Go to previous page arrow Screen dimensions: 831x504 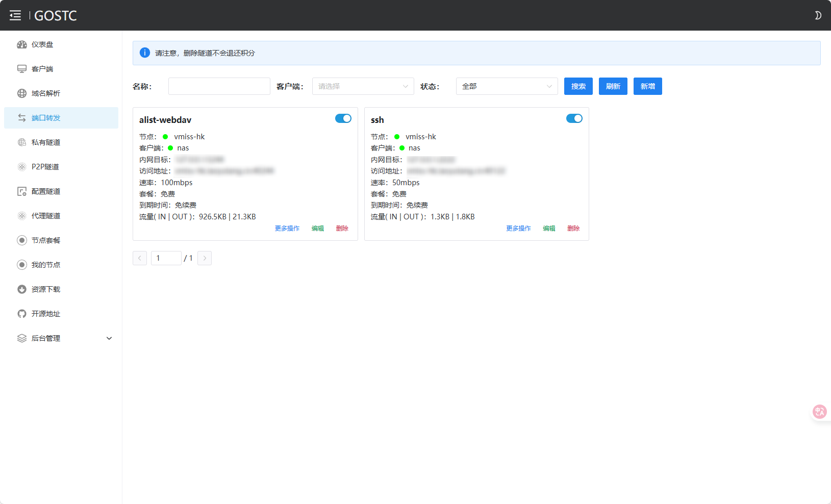pos(140,258)
